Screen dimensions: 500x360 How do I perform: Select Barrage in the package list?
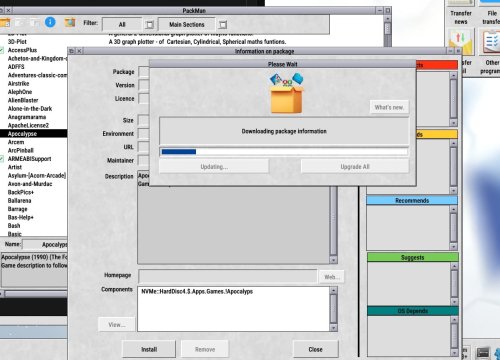tap(18, 209)
